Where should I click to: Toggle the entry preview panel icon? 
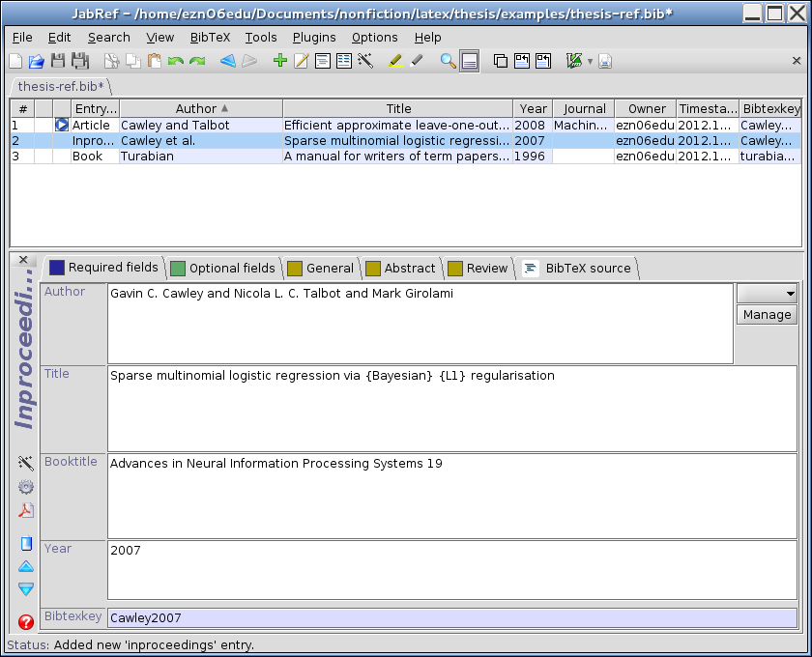[x=470, y=61]
